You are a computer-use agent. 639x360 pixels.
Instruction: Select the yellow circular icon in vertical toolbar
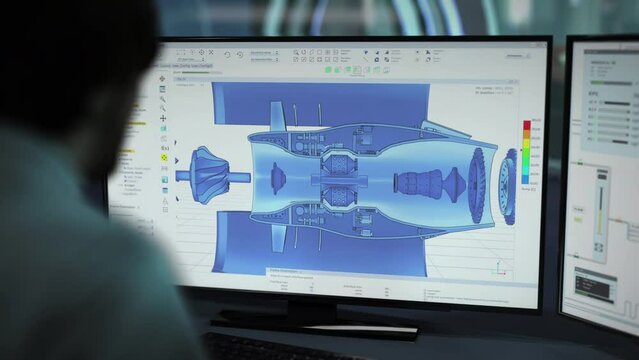164,158
